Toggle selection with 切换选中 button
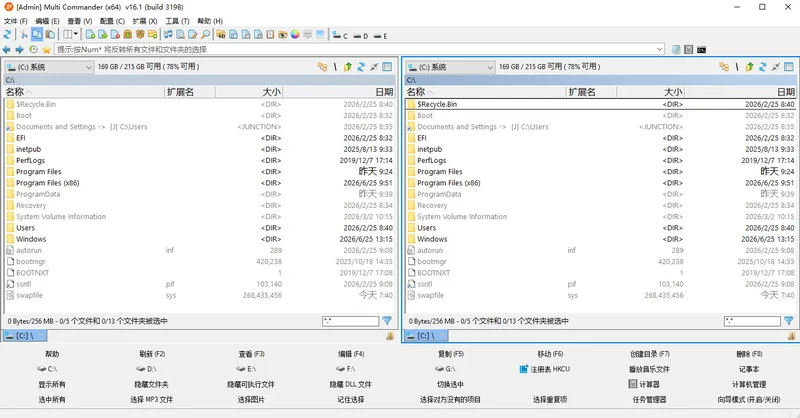Viewport: 800px width, 418px height. [450, 384]
